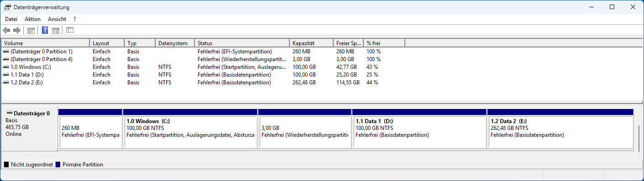Select the 1.1 Data 1 (D:) partition block
The image size is (644, 181).
click(x=419, y=129)
